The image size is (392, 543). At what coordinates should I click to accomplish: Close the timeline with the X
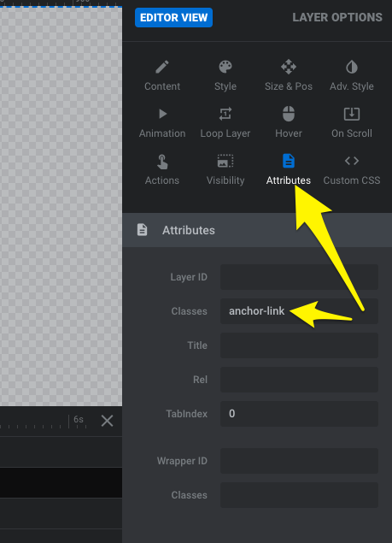click(x=107, y=421)
